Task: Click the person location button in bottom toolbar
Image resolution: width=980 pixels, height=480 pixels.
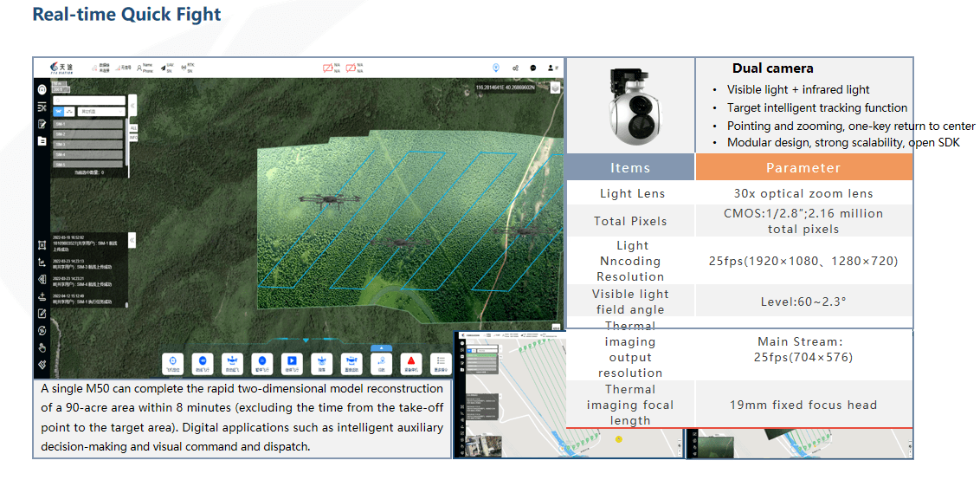Action: tap(381, 363)
